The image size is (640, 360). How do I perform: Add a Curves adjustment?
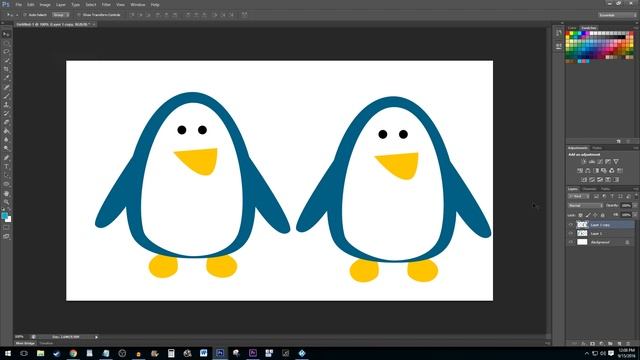600,162
